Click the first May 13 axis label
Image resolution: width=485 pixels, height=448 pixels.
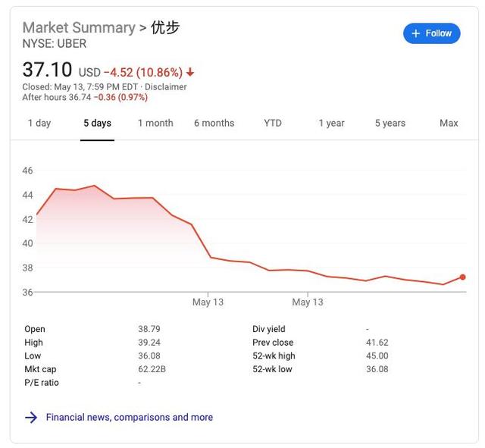208,302
